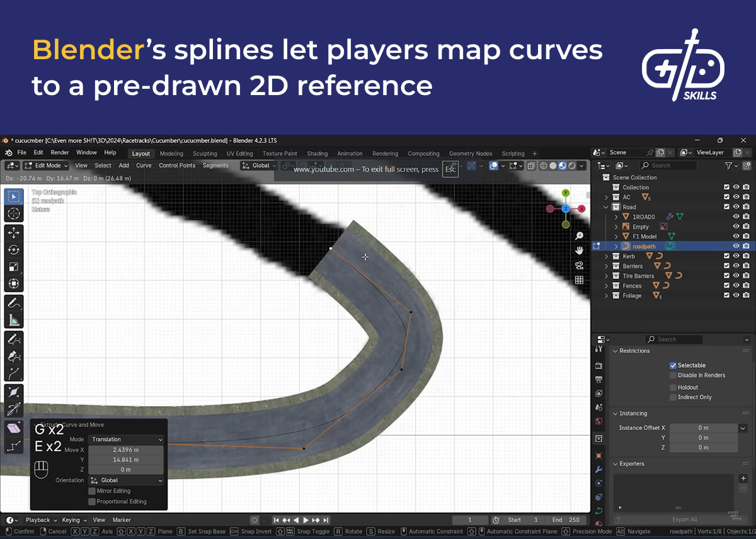Click the Move X value field
756x539 pixels.
tap(126, 450)
